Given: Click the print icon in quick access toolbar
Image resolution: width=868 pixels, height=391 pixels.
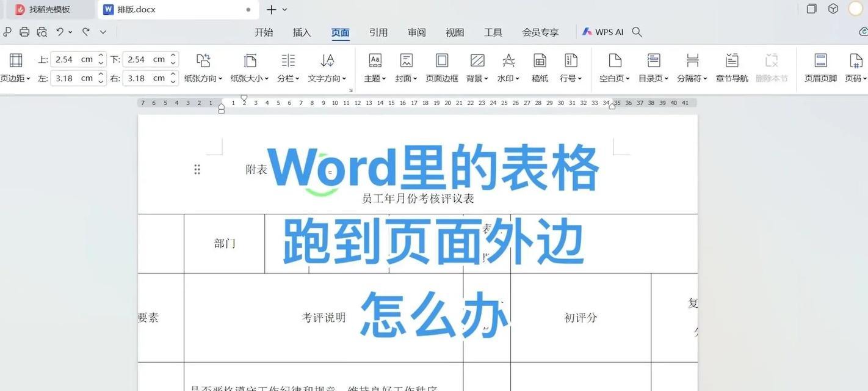Looking at the screenshot, I should pyautogui.click(x=24, y=32).
